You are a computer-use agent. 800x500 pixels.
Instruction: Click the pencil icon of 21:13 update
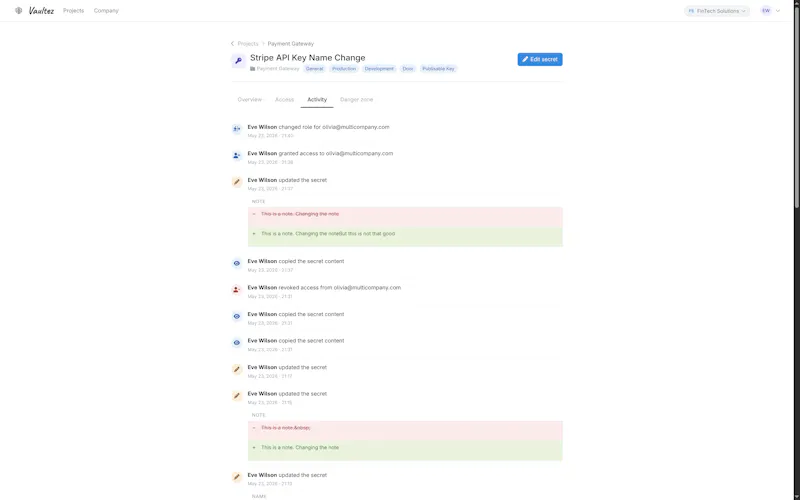click(x=236, y=477)
